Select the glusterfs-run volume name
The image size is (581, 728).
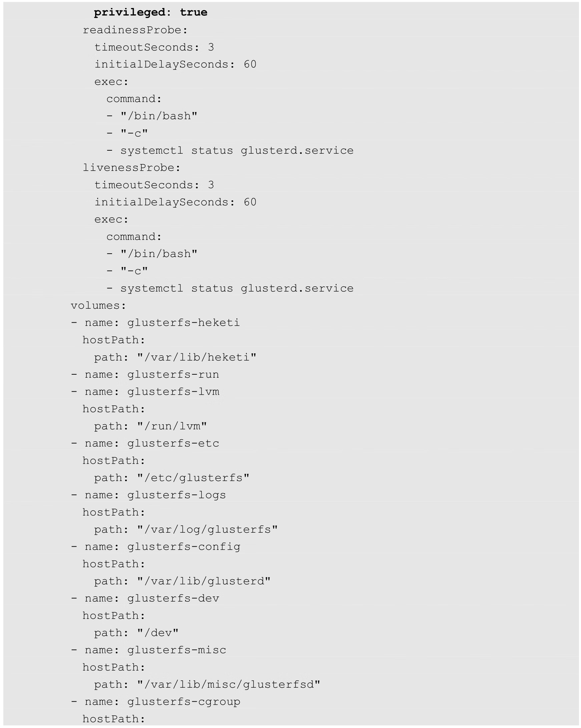(x=173, y=374)
